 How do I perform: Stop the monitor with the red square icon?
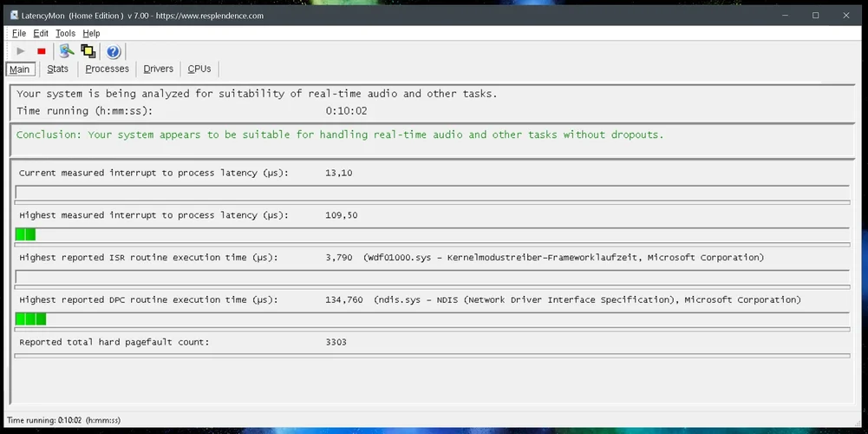pyautogui.click(x=41, y=51)
